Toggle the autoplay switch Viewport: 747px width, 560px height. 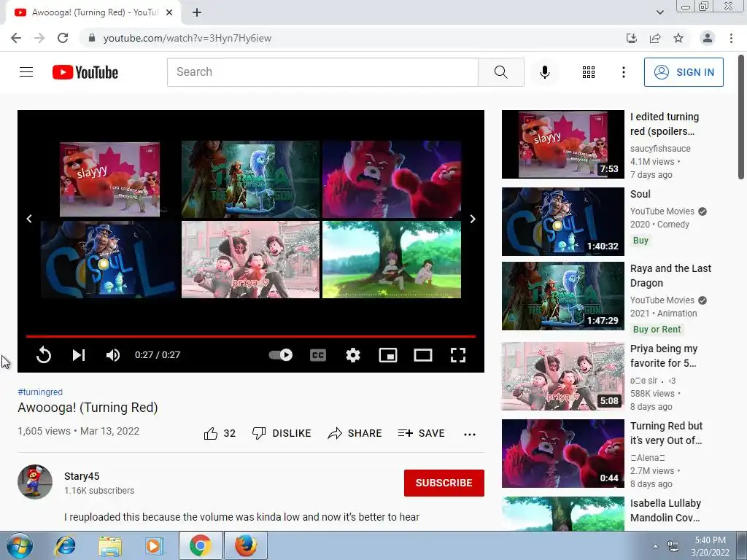281,355
